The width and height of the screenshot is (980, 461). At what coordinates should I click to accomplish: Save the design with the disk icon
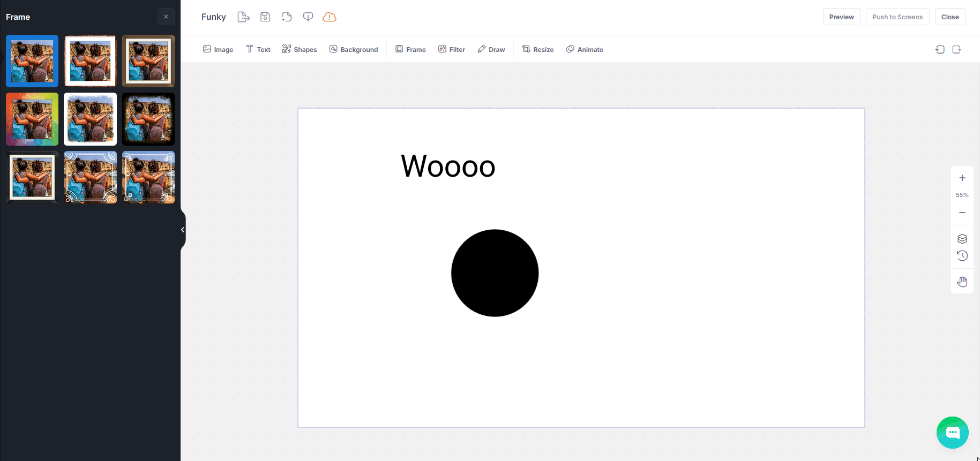tap(265, 17)
